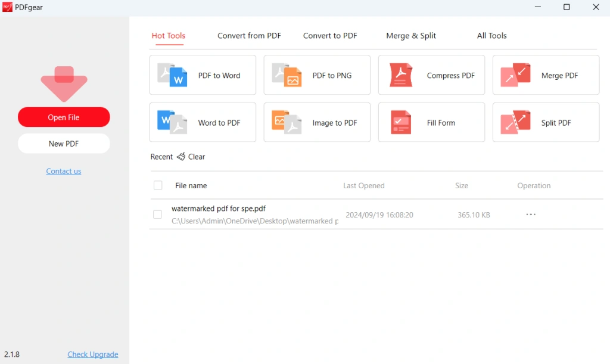Click Clear to empty the recent list

click(x=197, y=157)
